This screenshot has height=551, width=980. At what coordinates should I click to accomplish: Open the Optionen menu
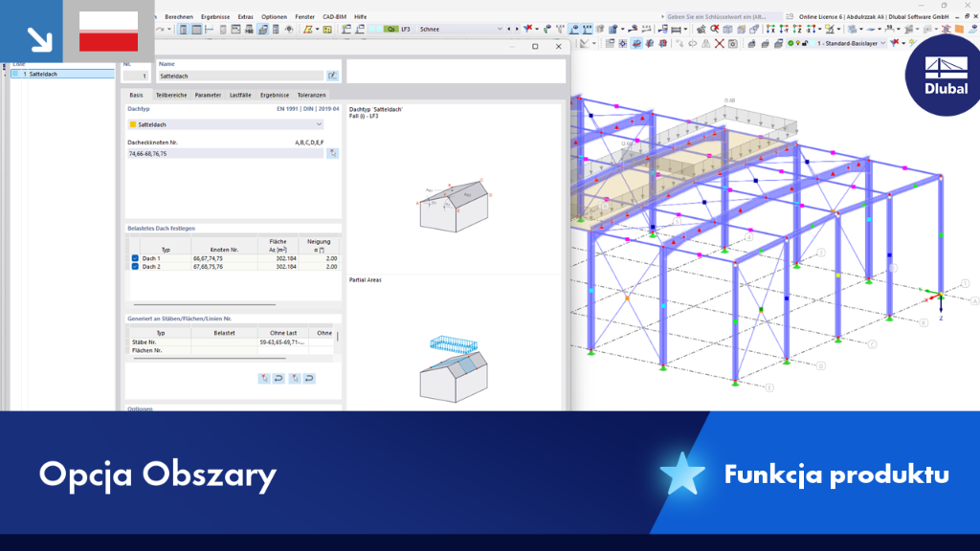pyautogui.click(x=274, y=17)
